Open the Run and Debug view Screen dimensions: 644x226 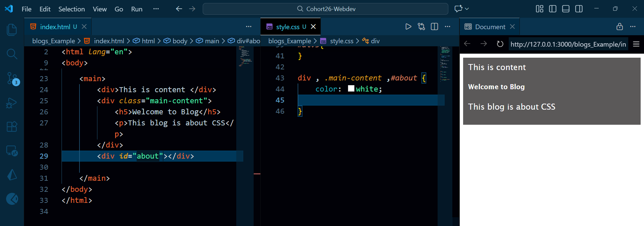click(x=12, y=103)
